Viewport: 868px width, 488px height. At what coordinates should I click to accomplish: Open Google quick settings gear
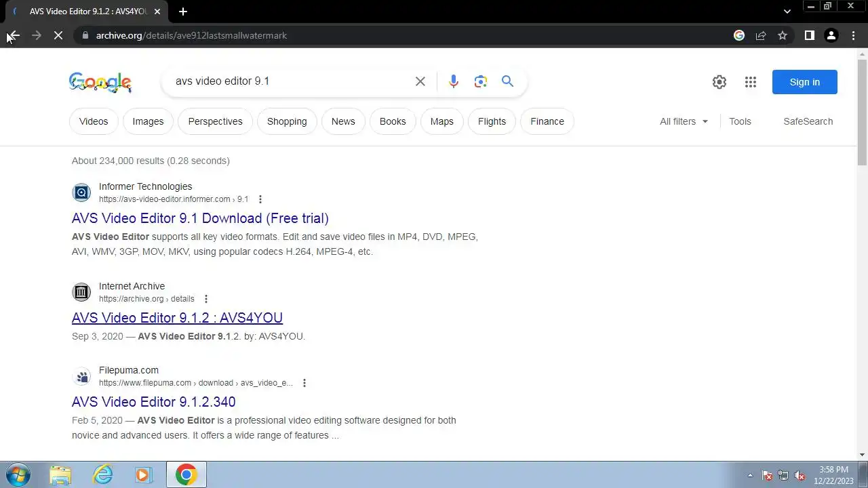(719, 82)
